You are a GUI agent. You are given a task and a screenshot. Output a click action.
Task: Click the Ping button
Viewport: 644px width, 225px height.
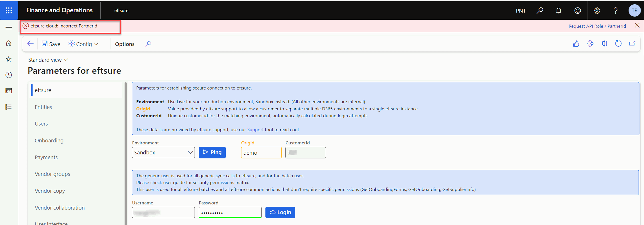212,152
